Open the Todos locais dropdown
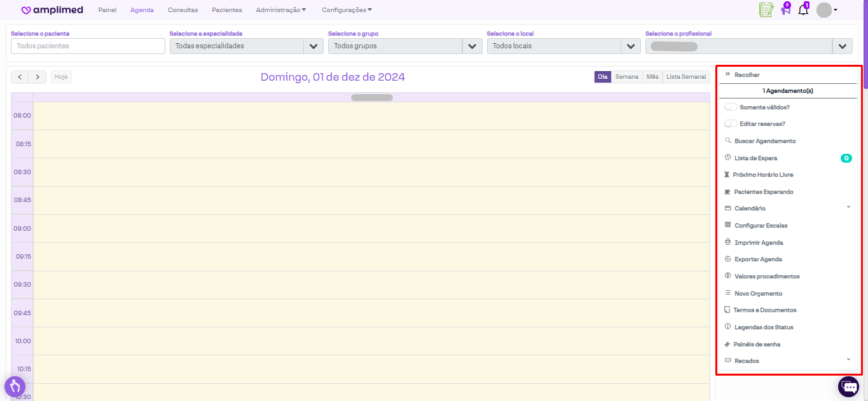 pos(563,46)
